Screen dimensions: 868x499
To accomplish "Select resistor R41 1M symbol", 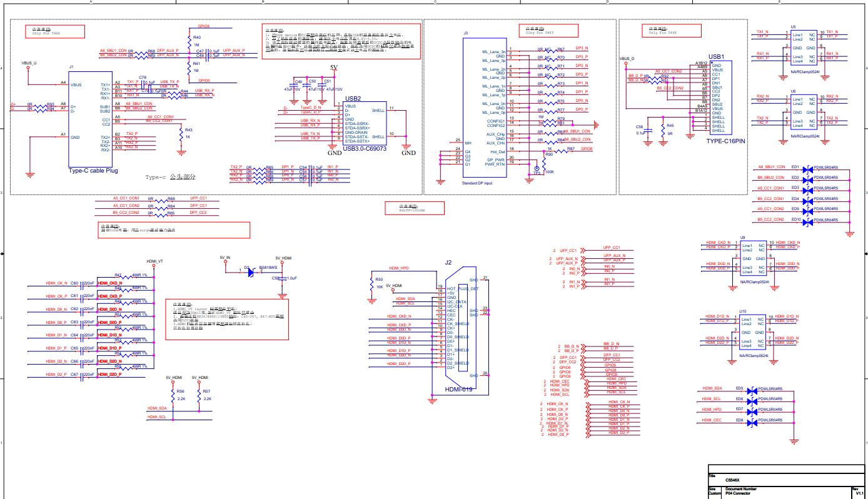I will pos(189,67).
